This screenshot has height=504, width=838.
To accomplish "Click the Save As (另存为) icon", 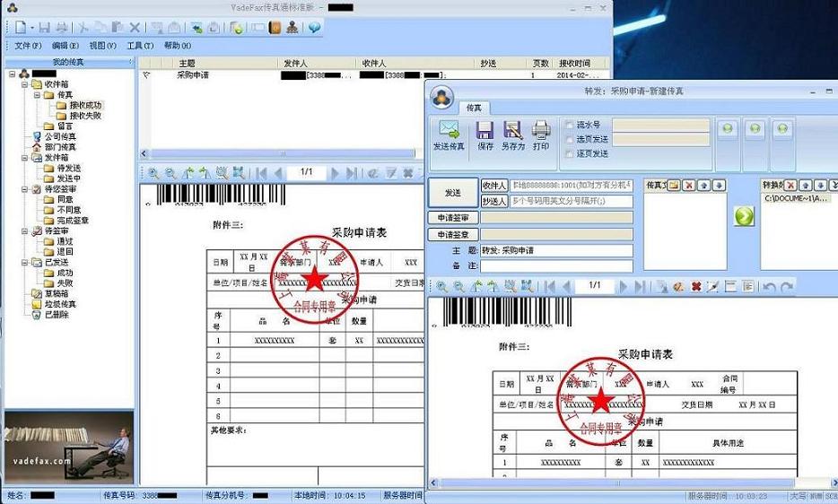I will pyautogui.click(x=512, y=135).
